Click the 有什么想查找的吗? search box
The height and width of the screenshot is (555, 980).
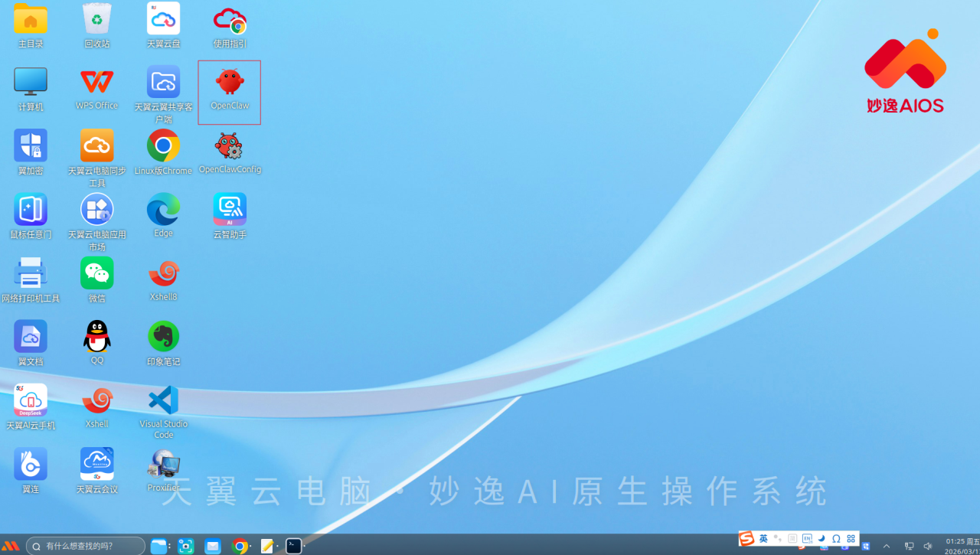[86, 546]
